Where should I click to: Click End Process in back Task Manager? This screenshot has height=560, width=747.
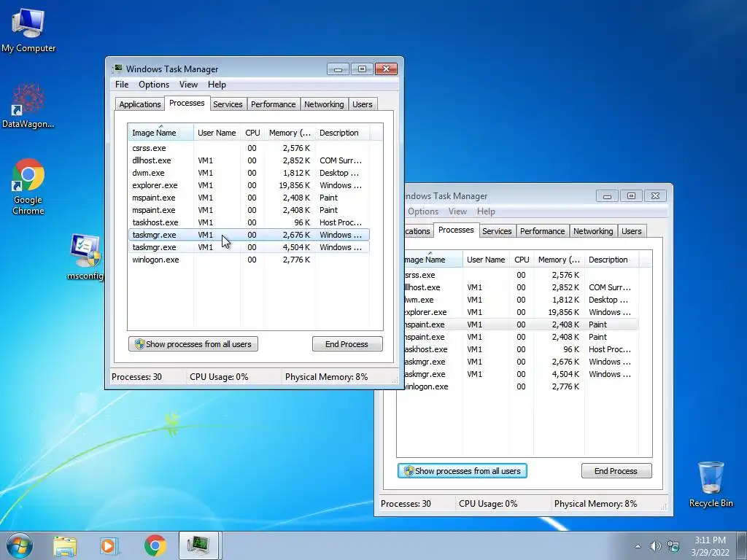(x=616, y=470)
